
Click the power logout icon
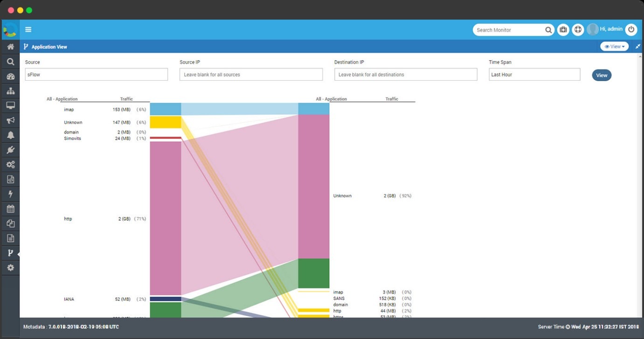point(631,30)
